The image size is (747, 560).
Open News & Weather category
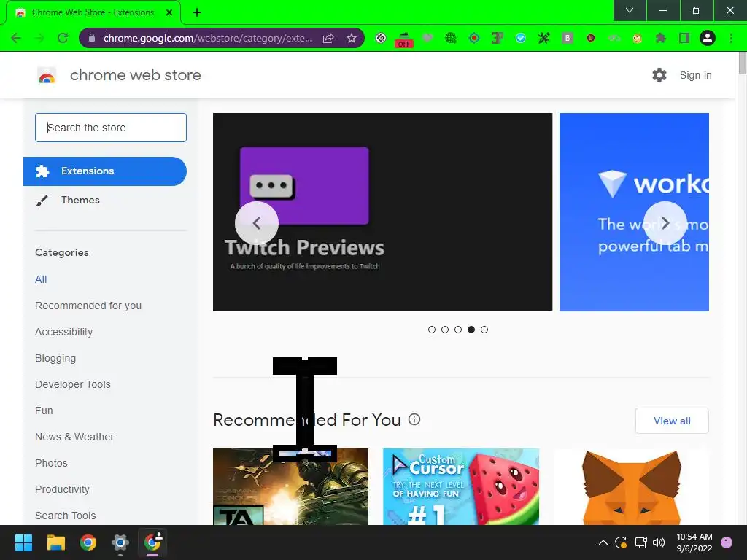coord(74,437)
